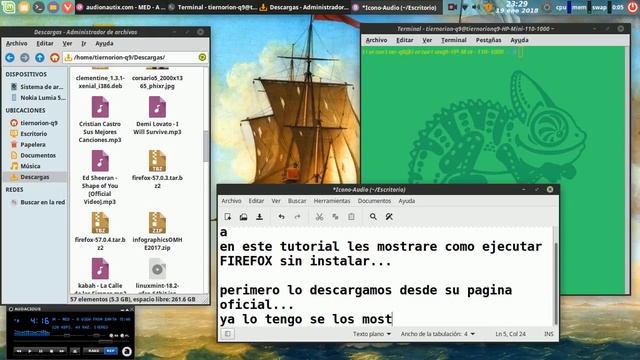The width and height of the screenshot is (640, 360).
Task: Toggle repeat in Audacious player
Action: (x=111, y=351)
